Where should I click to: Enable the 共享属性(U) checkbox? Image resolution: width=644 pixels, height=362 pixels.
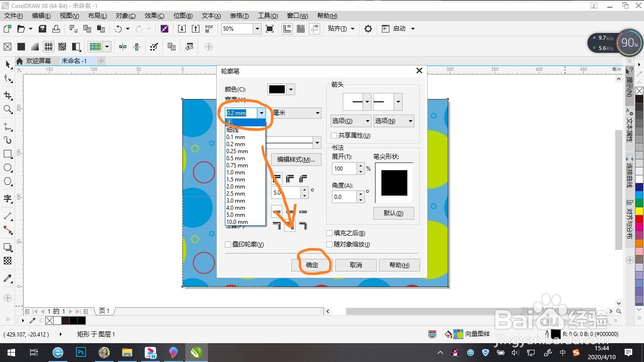pos(334,136)
